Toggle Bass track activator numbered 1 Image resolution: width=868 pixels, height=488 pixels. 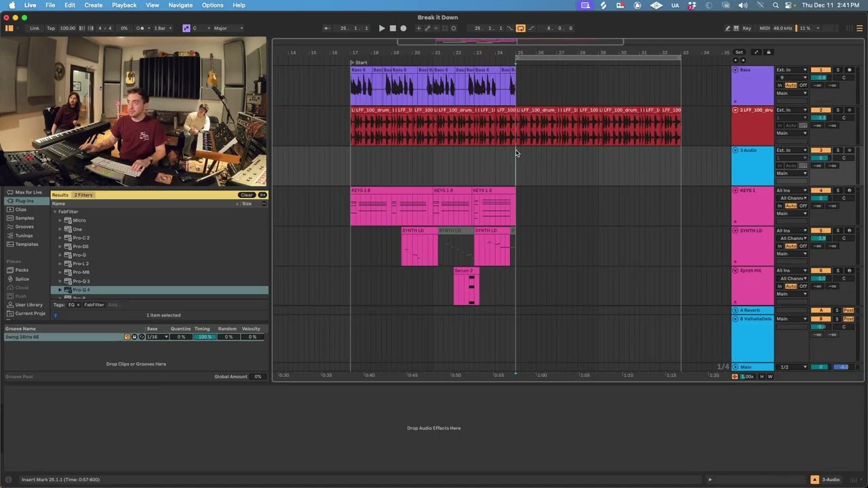pyautogui.click(x=821, y=70)
